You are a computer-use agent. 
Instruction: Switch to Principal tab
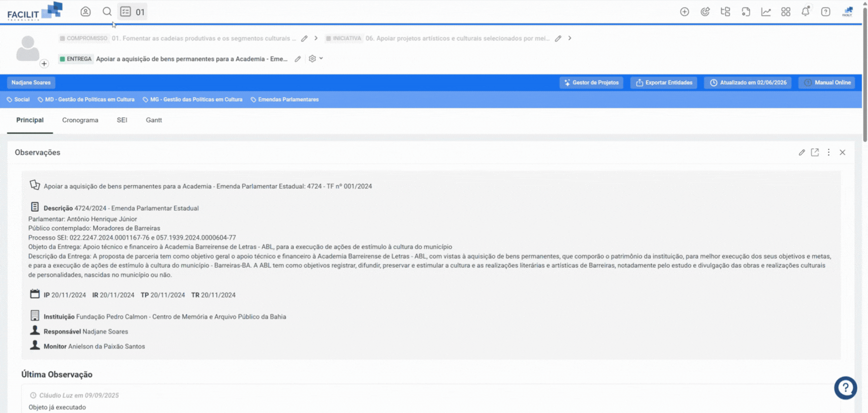(30, 120)
